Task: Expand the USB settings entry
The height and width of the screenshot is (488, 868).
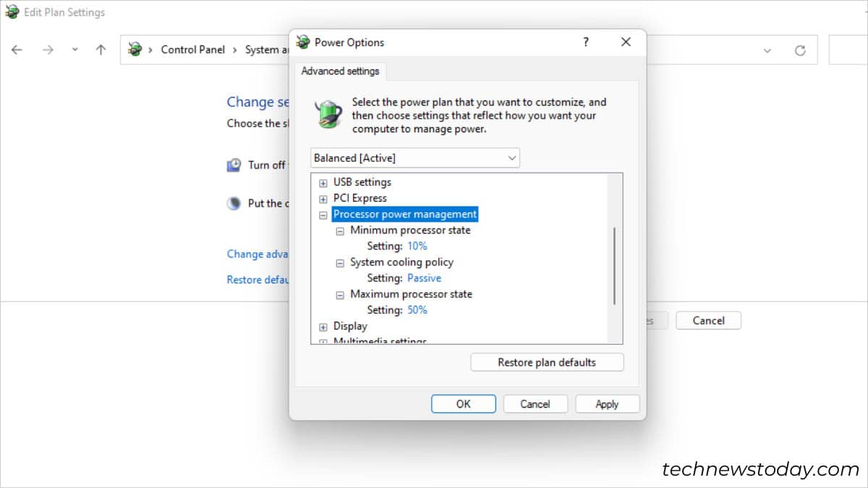Action: 323,182
